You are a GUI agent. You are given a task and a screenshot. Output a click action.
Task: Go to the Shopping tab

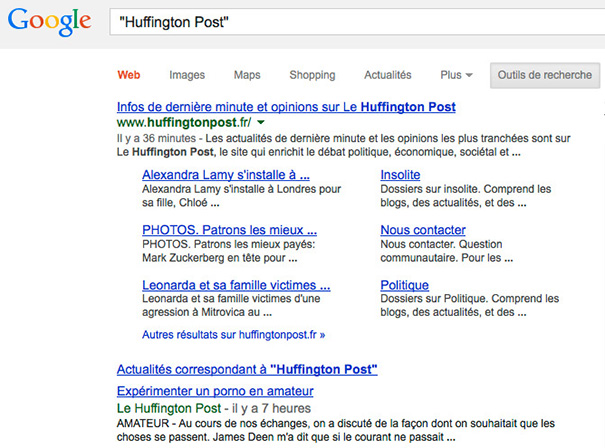[312, 75]
